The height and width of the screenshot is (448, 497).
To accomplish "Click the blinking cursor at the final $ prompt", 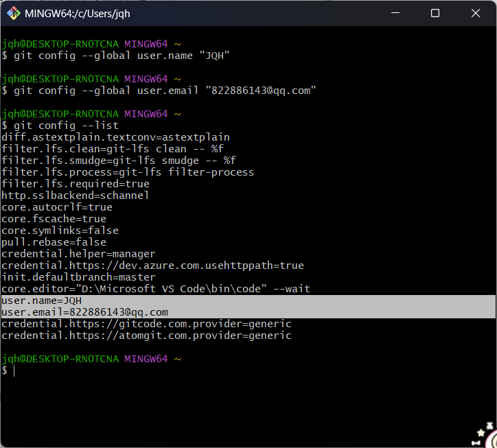I will click(14, 370).
